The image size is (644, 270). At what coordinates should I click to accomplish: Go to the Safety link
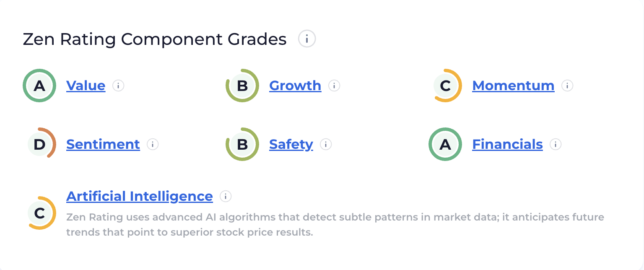pos(291,144)
